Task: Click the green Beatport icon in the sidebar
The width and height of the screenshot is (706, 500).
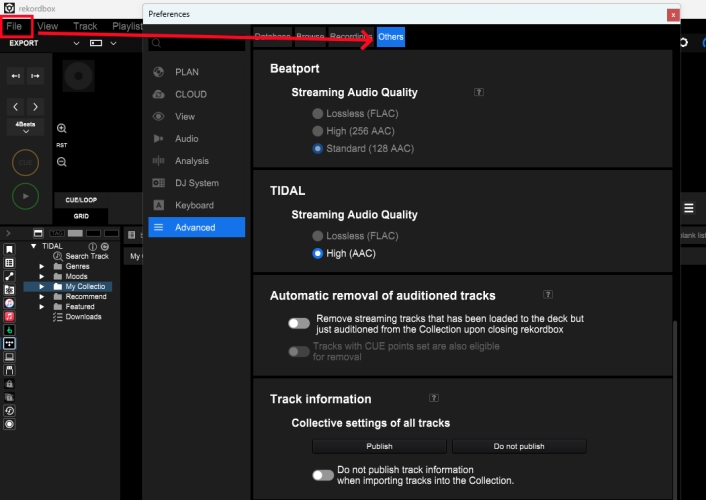Action: [9, 330]
